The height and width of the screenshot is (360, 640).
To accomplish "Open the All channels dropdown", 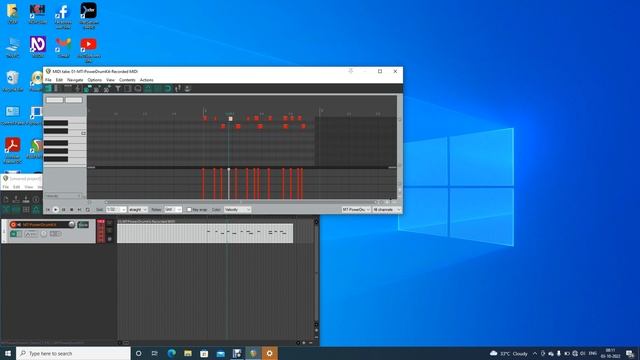I will pyautogui.click(x=387, y=210).
